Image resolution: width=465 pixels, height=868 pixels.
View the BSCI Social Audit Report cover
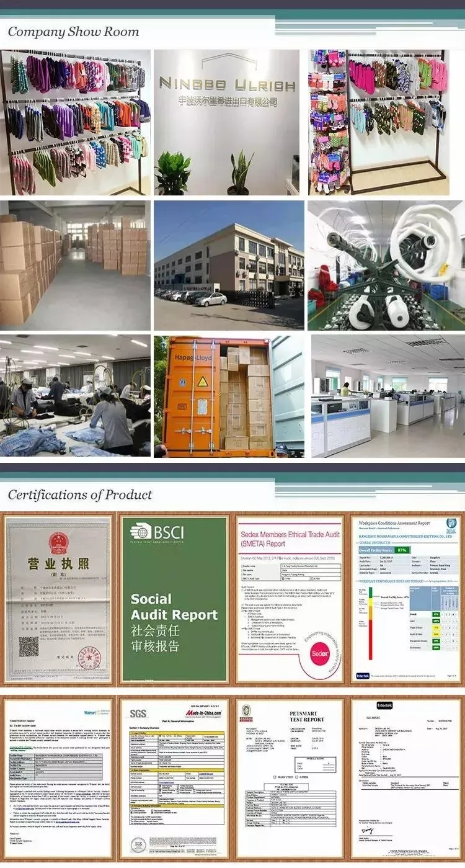pyautogui.click(x=174, y=599)
